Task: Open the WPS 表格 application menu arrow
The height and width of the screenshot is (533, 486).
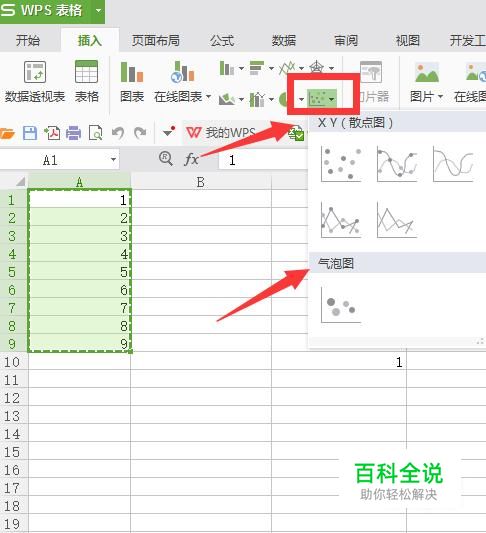Action: (98, 10)
